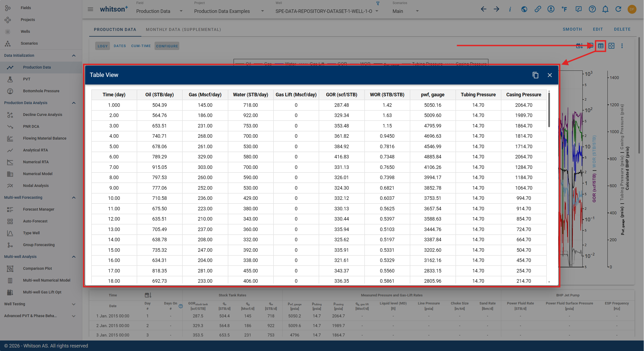Open the hamburger menu beside whitson logo
Viewport: 644px width, 351px height.
(x=90, y=9)
